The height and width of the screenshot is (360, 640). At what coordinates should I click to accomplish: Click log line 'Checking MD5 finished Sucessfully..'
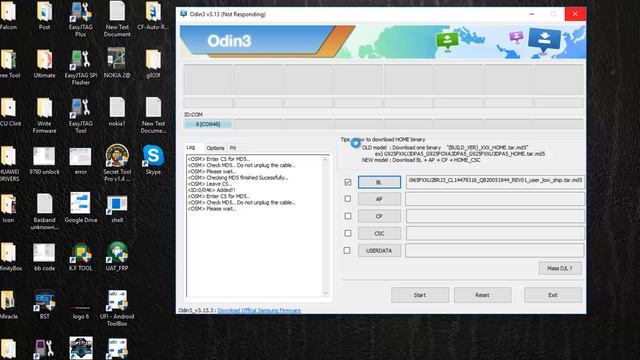point(238,178)
